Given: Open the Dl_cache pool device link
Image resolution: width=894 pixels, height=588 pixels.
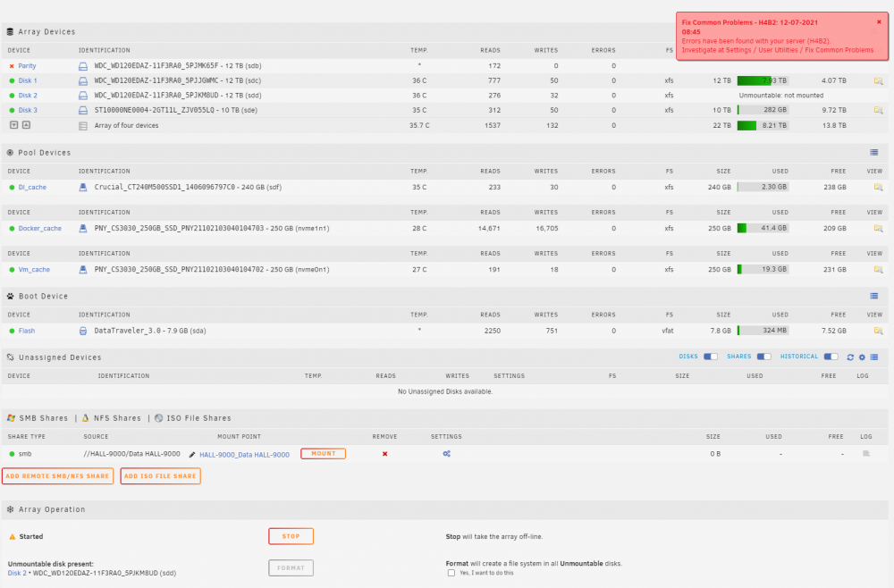Looking at the screenshot, I should pos(32,187).
